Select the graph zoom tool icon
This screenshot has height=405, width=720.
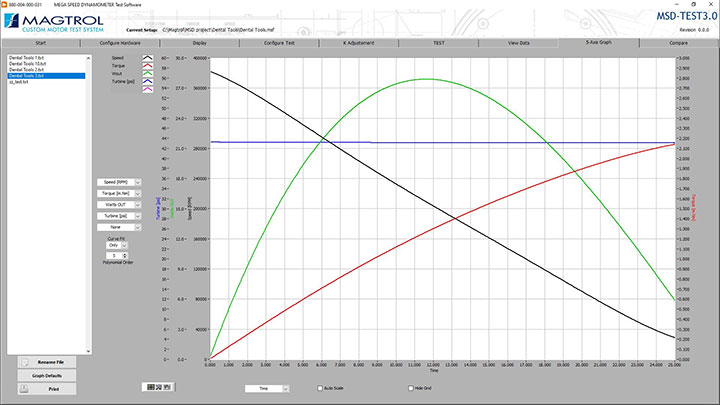(x=157, y=385)
